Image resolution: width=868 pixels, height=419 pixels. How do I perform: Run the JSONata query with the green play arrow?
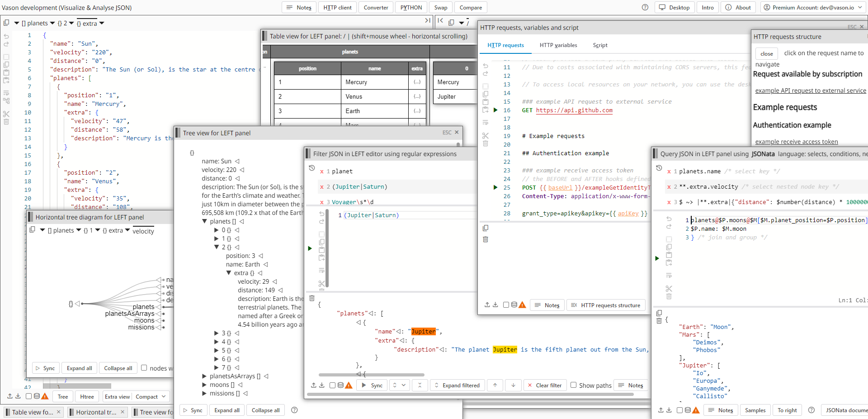[x=657, y=258]
